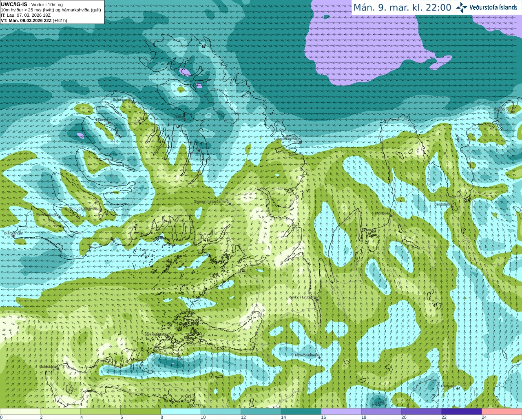Pick the 12–14 m/s teal legend swatch
522x420 pixels.
261,411
